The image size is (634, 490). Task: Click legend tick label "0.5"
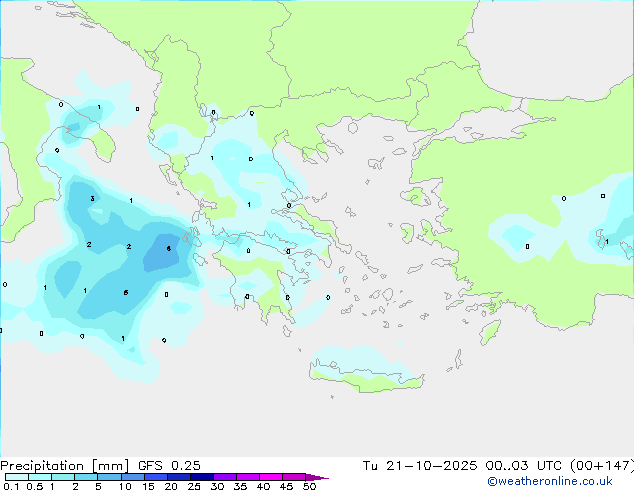pyautogui.click(x=35, y=486)
